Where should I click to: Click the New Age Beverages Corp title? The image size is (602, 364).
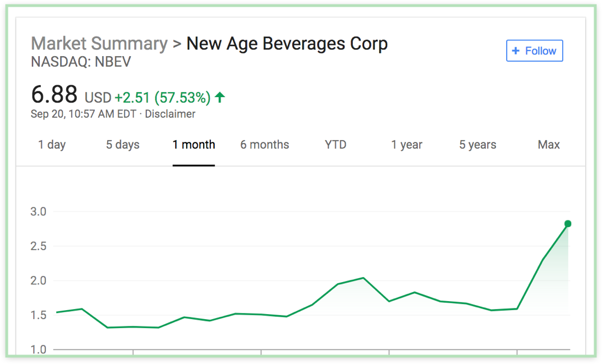tap(287, 44)
